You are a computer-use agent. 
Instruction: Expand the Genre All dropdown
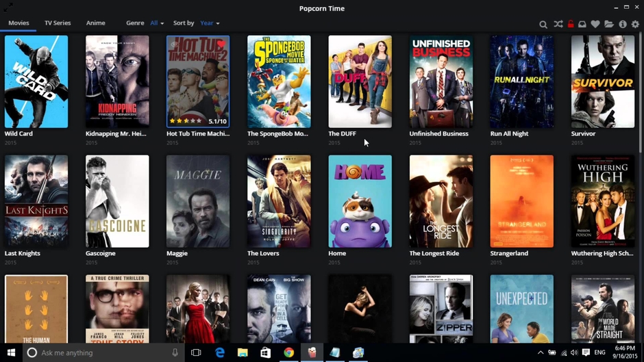coord(157,23)
